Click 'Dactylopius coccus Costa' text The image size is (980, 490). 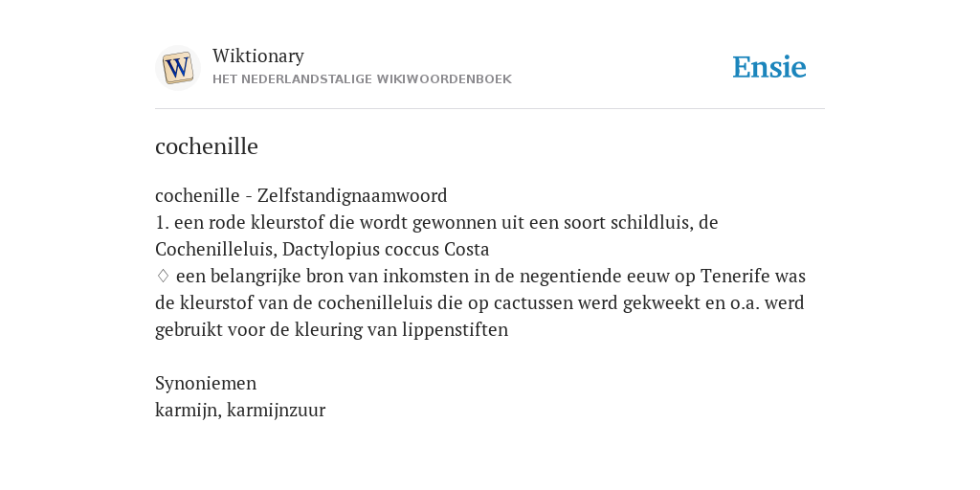pos(386,250)
